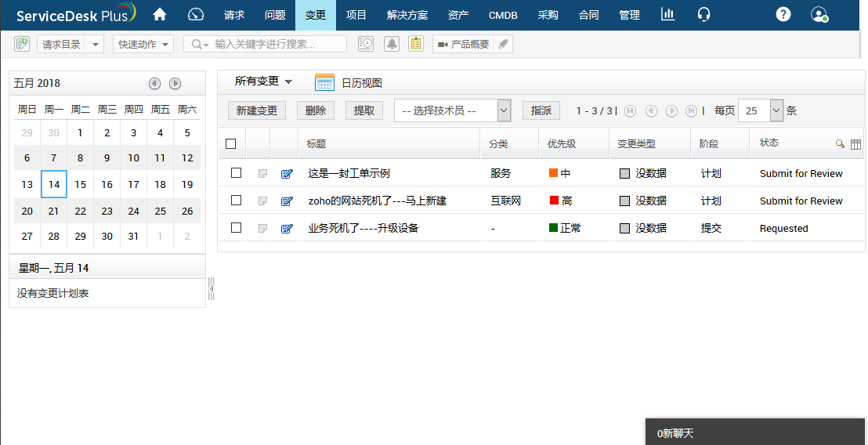The width and height of the screenshot is (868, 445).
Task: Open the CMDB tab
Action: [x=503, y=15]
